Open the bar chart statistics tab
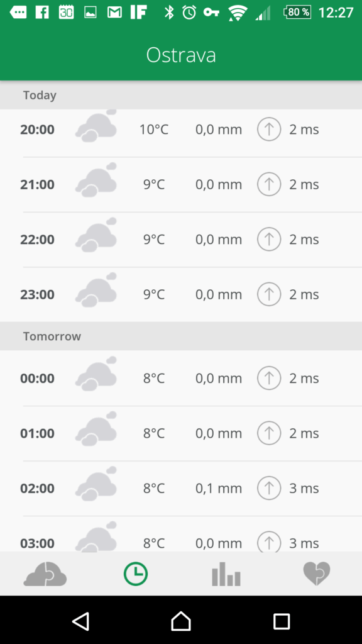 [226, 574]
